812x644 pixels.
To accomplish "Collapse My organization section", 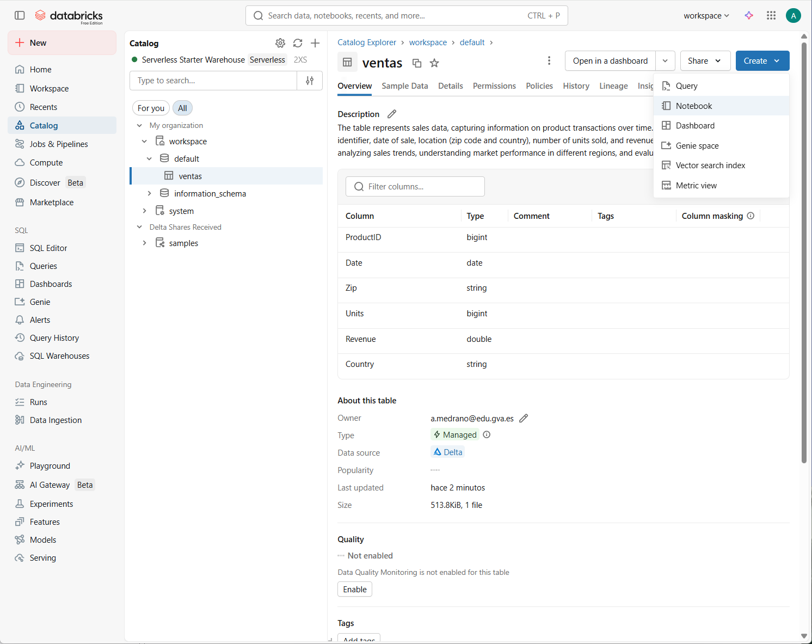I will [139, 125].
